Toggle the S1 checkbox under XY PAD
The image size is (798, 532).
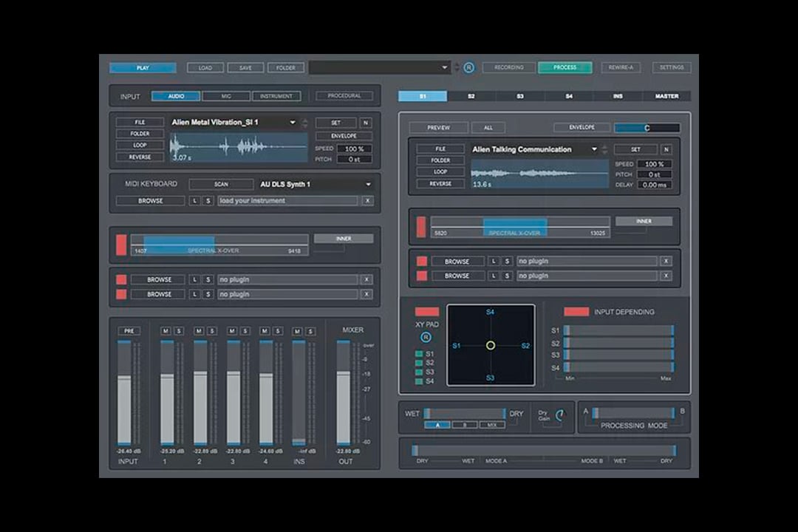coord(419,354)
